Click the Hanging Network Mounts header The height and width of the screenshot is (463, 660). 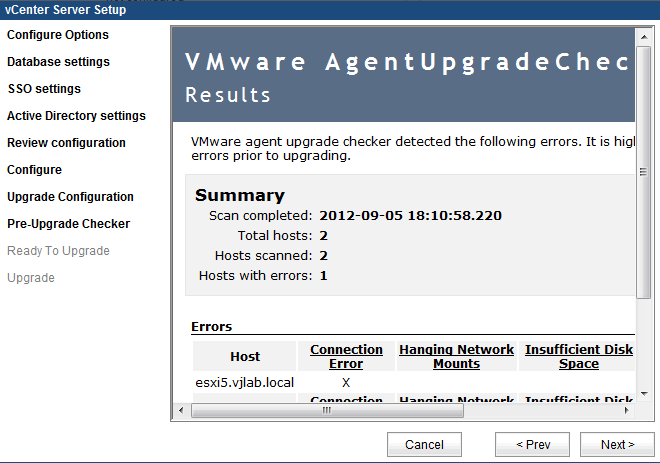(456, 357)
